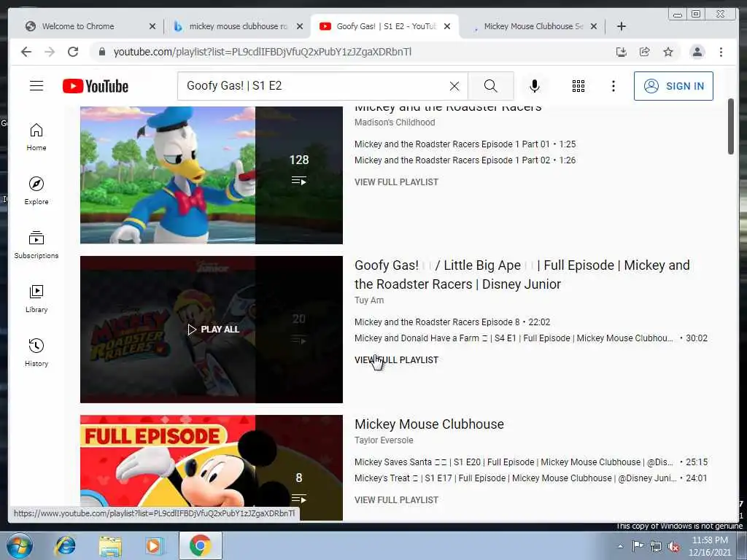This screenshot has width=747, height=560.
Task: Open Roadster Racers Episode 1 Part 01
Action: click(465, 144)
